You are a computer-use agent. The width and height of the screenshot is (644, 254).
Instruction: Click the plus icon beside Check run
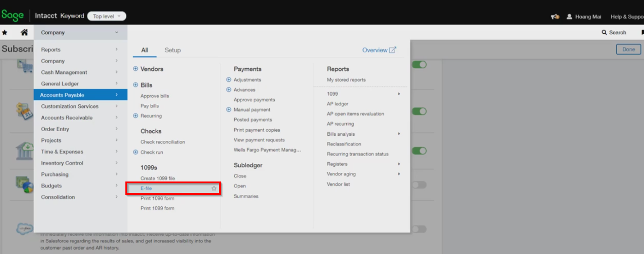click(136, 152)
